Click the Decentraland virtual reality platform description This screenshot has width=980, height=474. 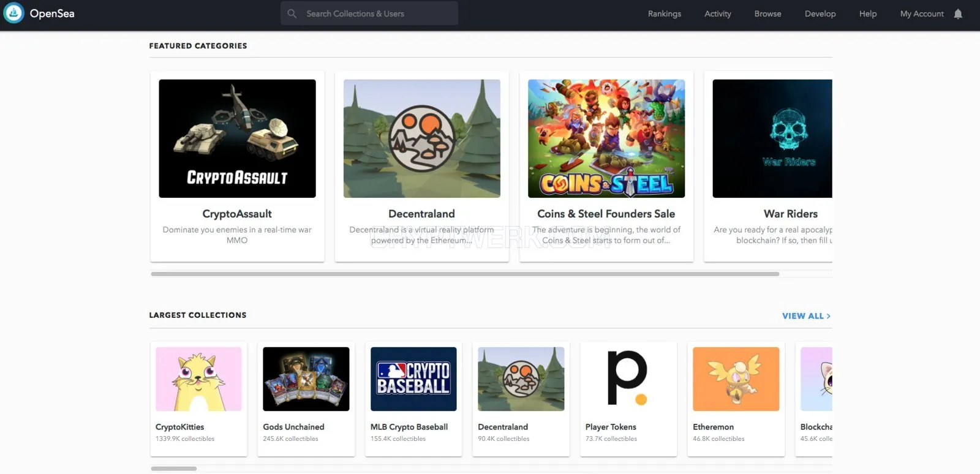[x=421, y=235]
